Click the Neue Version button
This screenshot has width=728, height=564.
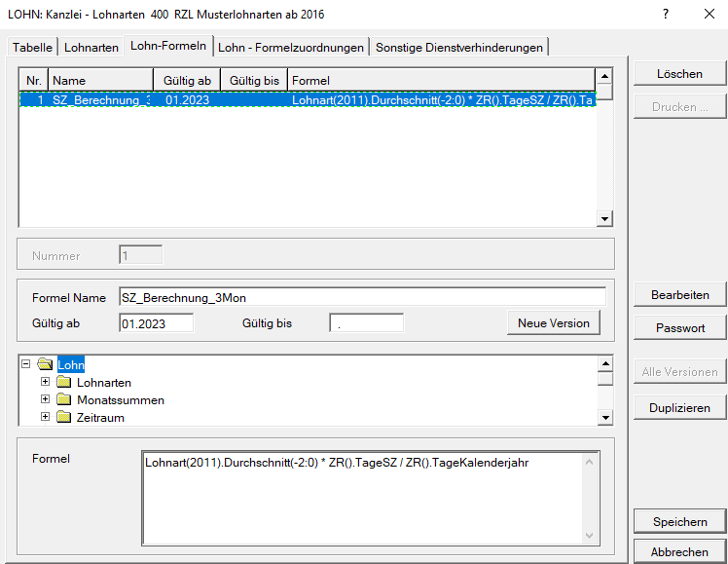click(553, 323)
